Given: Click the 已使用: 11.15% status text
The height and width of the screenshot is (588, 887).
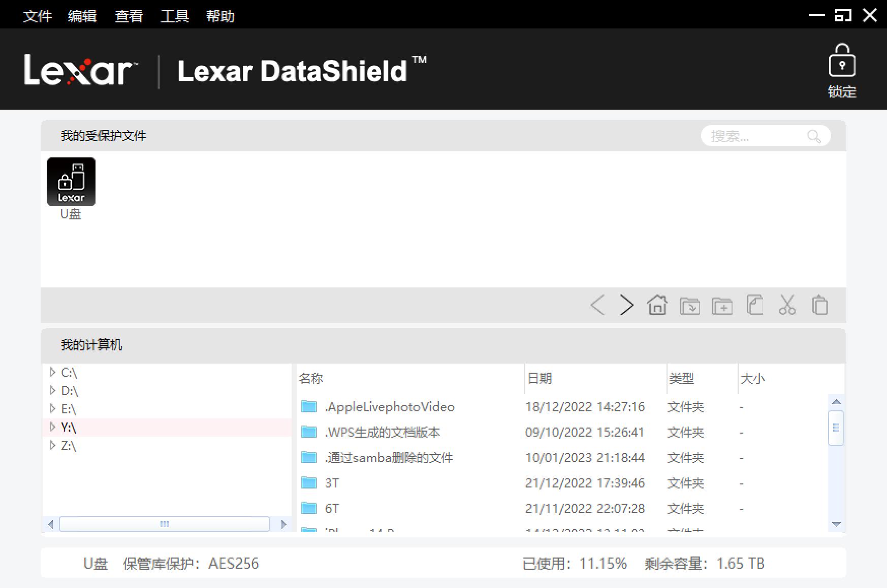Looking at the screenshot, I should [575, 563].
